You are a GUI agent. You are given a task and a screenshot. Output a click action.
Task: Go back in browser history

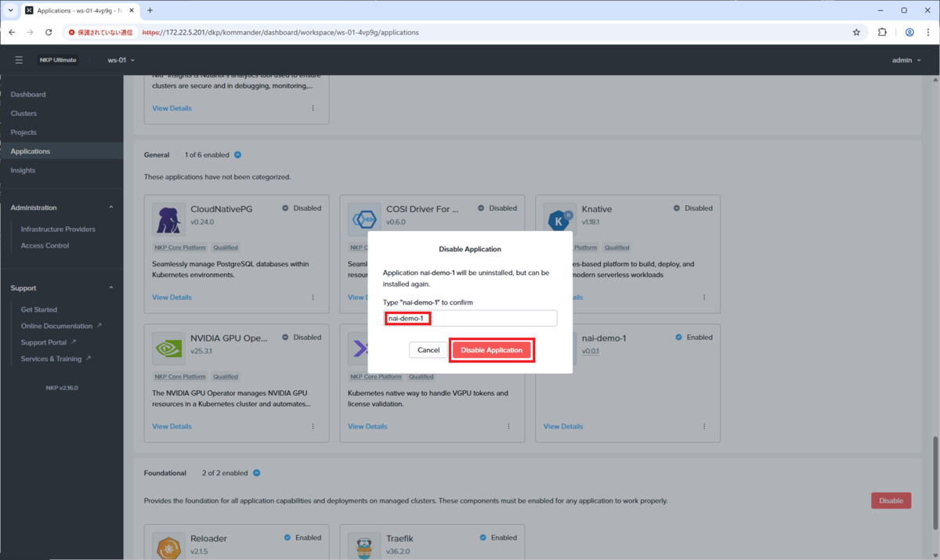pos(12,32)
